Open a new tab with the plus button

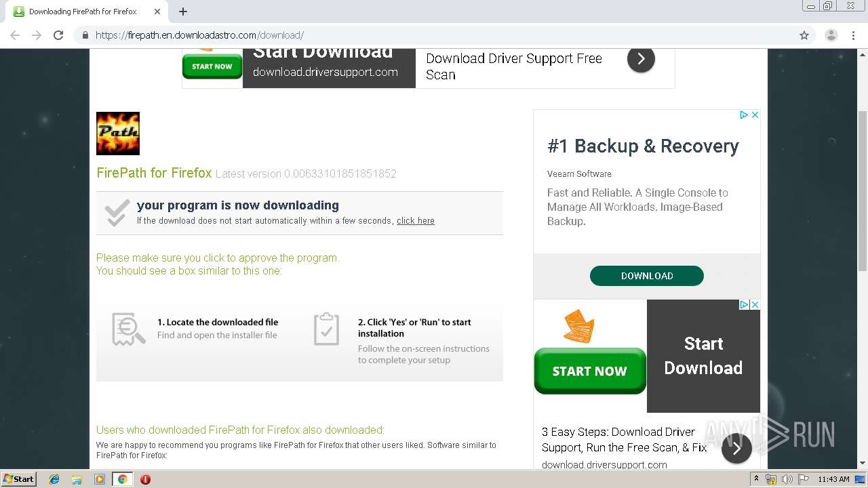(183, 12)
